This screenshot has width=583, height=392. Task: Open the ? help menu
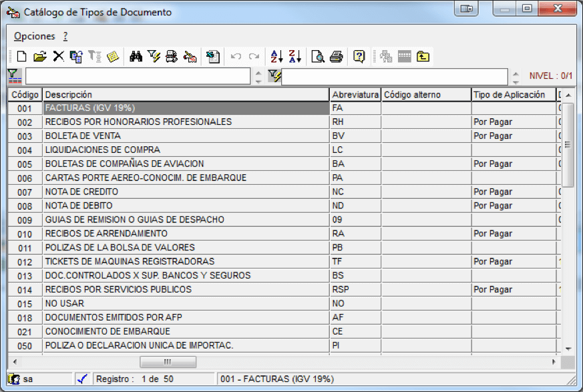[65, 36]
